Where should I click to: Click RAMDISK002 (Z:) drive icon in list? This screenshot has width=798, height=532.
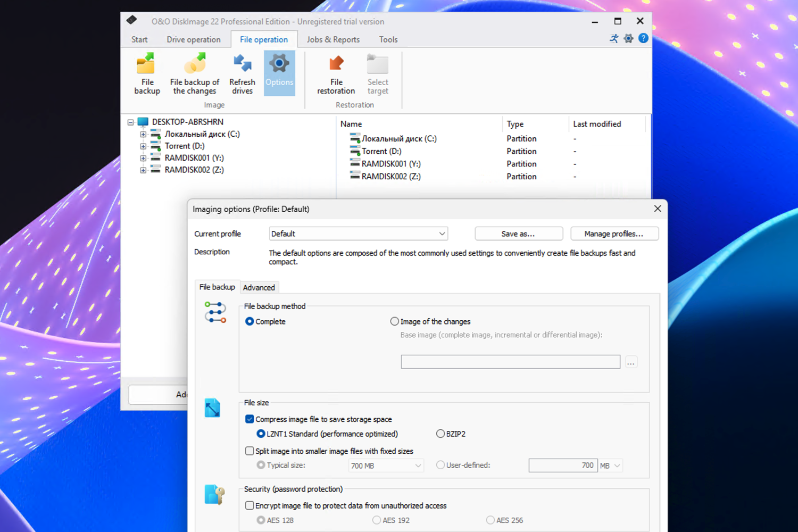click(x=355, y=176)
